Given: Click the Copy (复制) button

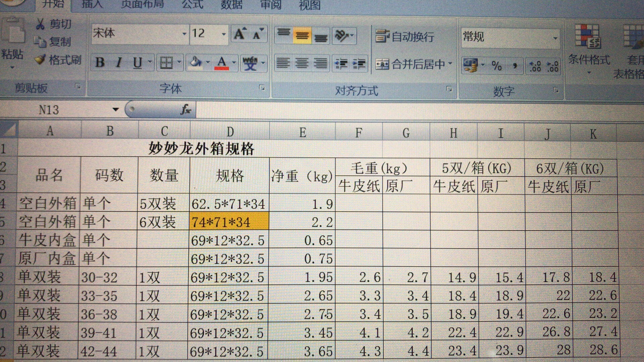Looking at the screenshot, I should [53, 42].
